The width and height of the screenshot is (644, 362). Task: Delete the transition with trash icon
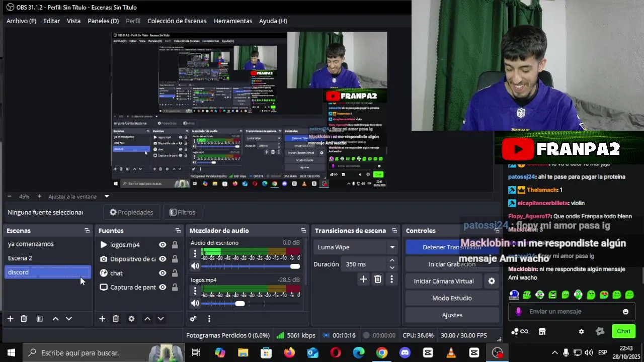(x=378, y=279)
